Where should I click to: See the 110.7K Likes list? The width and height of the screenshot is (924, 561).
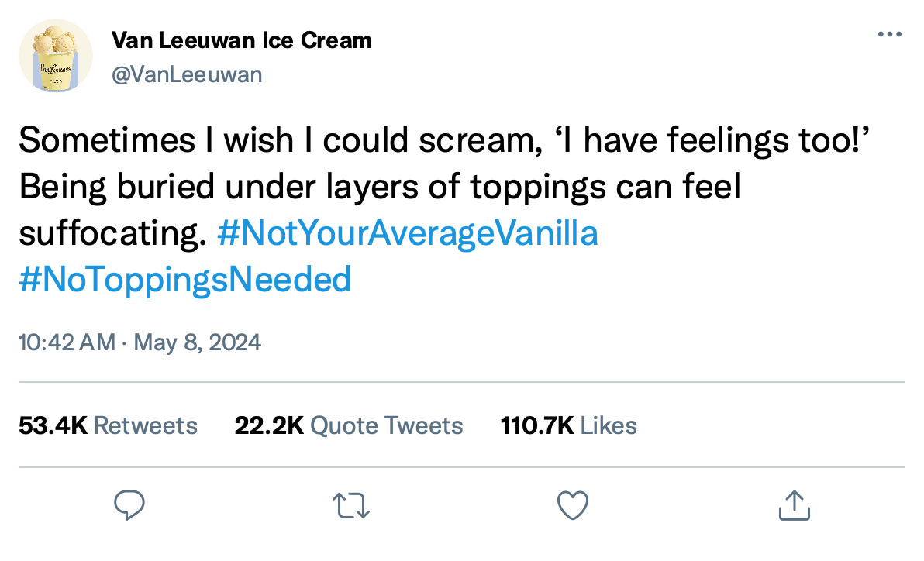point(569,425)
